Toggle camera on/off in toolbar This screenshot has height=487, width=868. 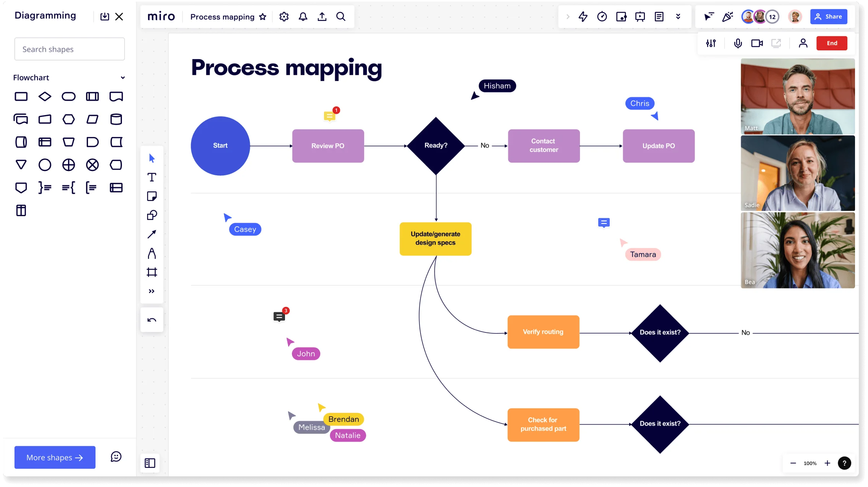(756, 43)
